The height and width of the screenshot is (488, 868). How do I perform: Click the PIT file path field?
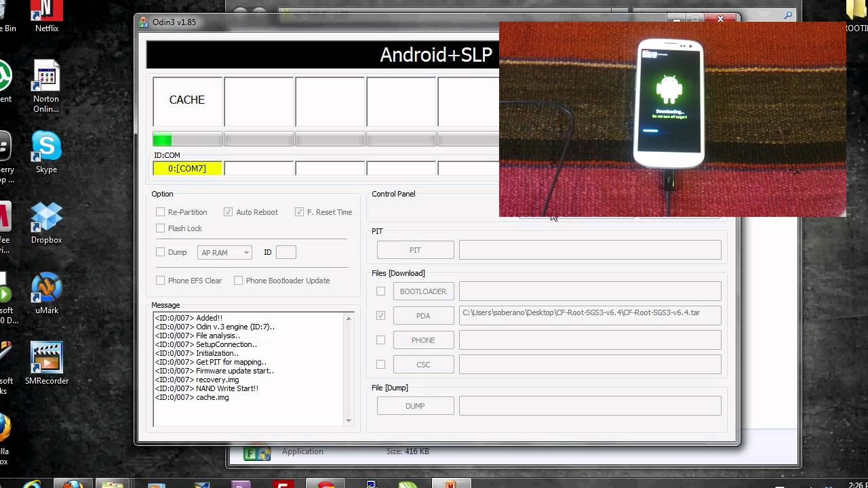[x=590, y=250]
